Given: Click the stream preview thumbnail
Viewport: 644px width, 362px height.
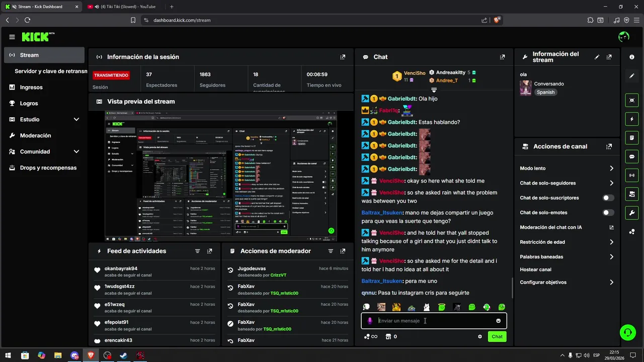Looking at the screenshot, I should coord(221,176).
